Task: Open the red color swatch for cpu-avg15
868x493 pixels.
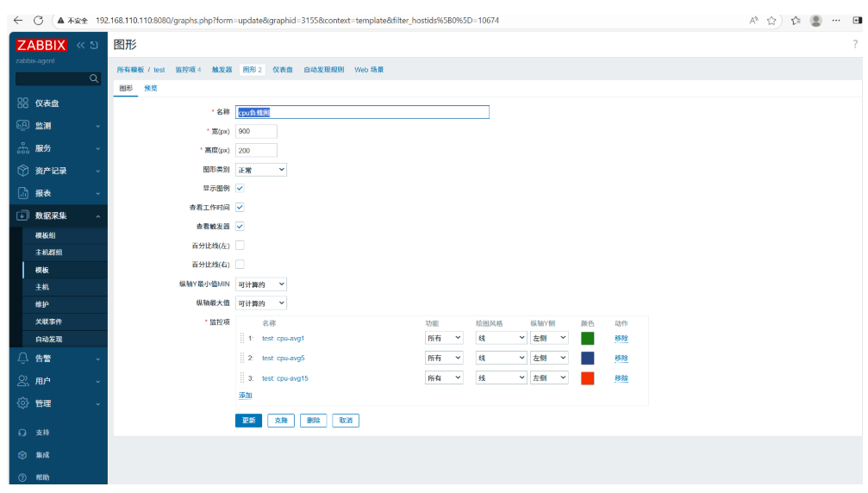Action: point(587,378)
